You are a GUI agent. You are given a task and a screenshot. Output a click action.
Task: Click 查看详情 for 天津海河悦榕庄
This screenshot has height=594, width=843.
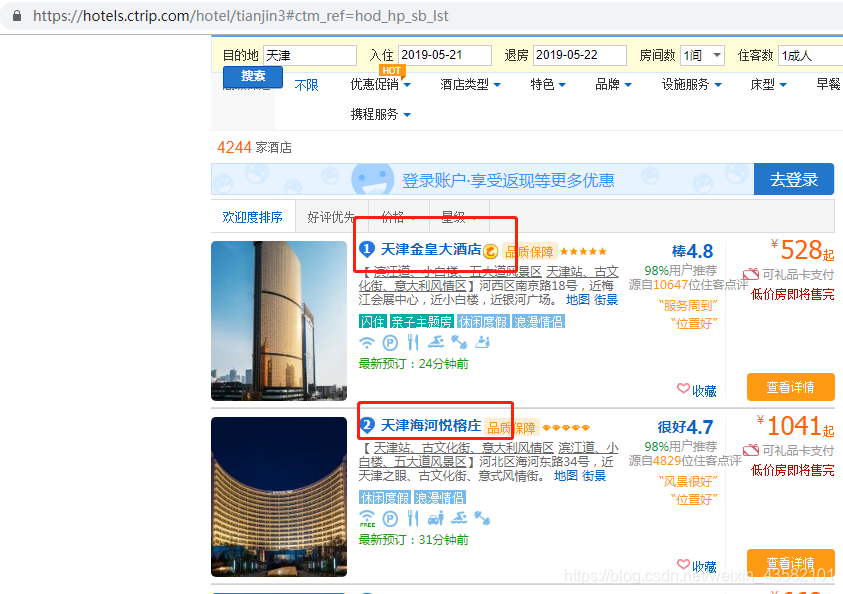tap(790, 563)
